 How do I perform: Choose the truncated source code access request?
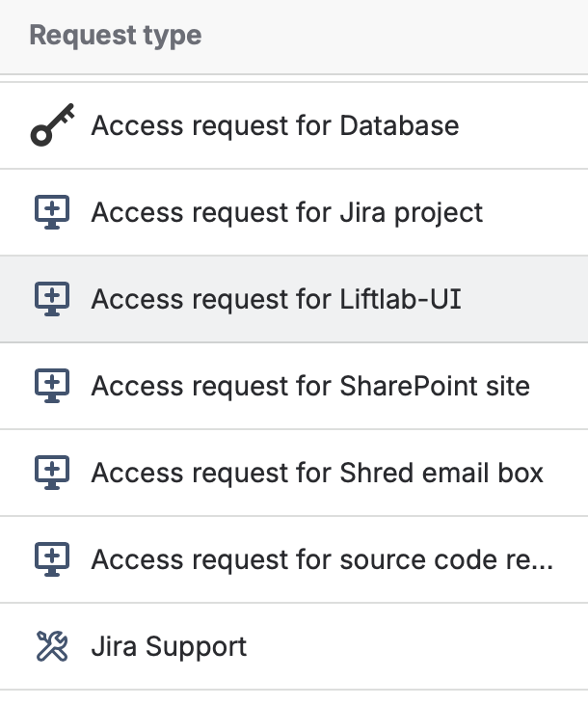(322, 559)
